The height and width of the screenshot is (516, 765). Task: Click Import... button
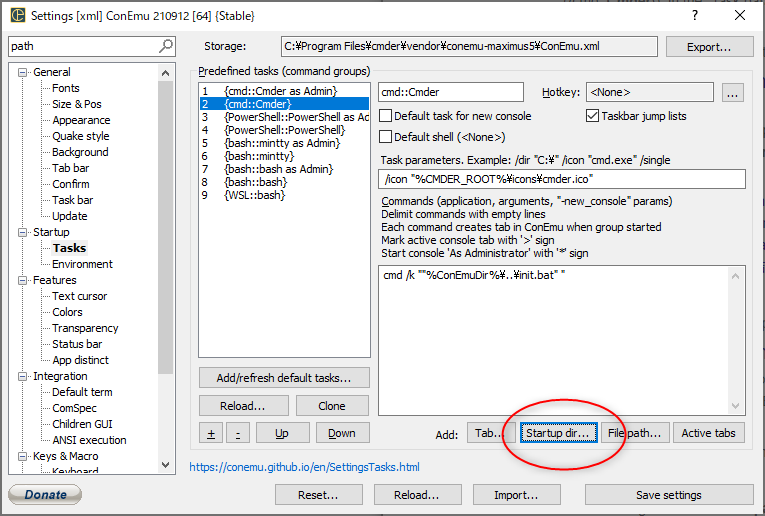517,495
